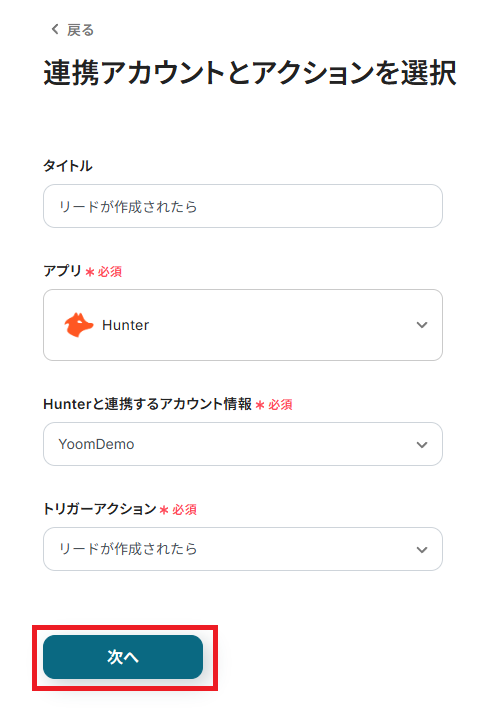Click the YoomDemo account value
491x716 pixels.
pos(96,444)
